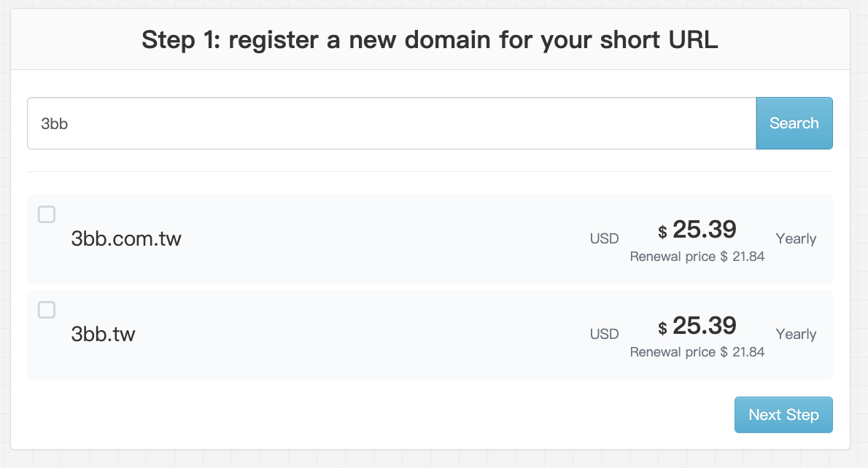Click the renewal price text under 3bb.tw
Image resolution: width=868 pixels, height=468 pixels.
click(697, 352)
